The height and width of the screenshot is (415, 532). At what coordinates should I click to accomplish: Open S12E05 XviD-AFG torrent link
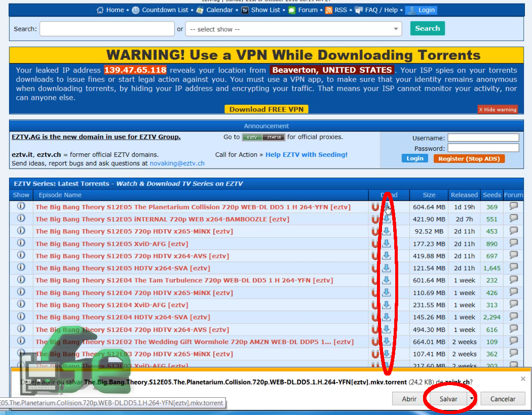point(111,243)
